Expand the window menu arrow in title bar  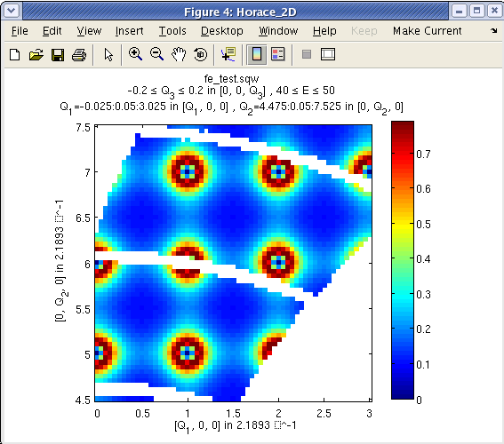coord(12,11)
